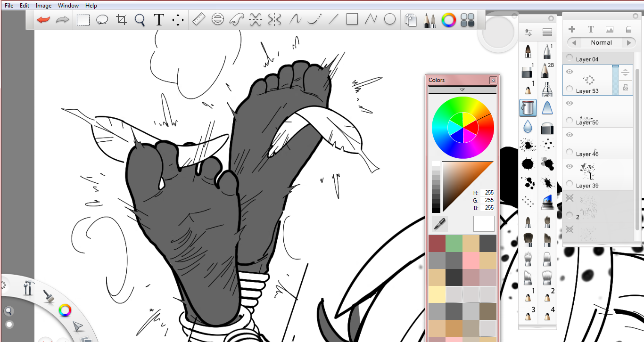Toggle transparency lock on Layer 53
This screenshot has width=644, height=342.
625,87
